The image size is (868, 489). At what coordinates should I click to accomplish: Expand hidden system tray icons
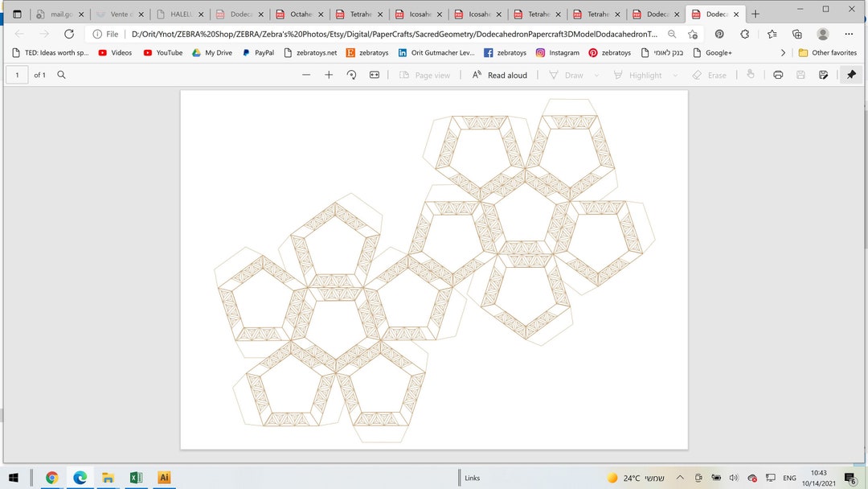click(680, 477)
